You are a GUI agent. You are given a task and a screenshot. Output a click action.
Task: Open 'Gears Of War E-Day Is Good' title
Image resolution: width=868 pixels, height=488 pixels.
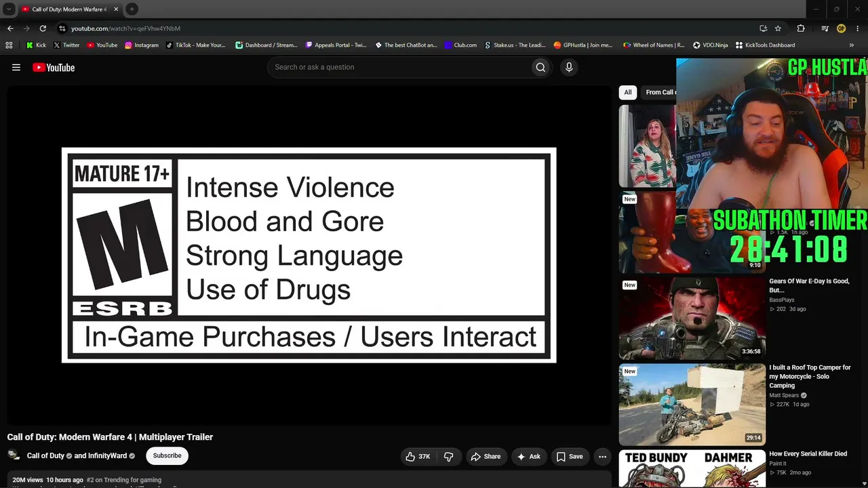[809, 285]
